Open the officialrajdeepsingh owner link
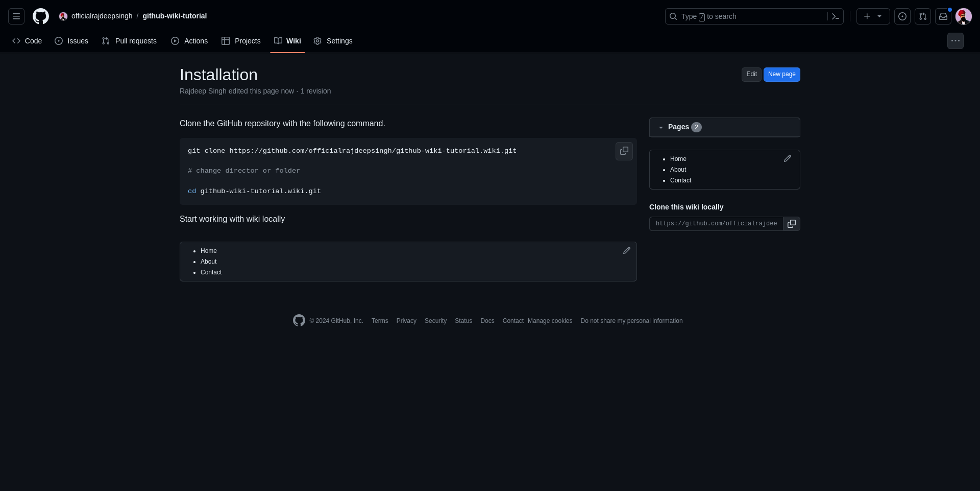 pyautogui.click(x=102, y=16)
